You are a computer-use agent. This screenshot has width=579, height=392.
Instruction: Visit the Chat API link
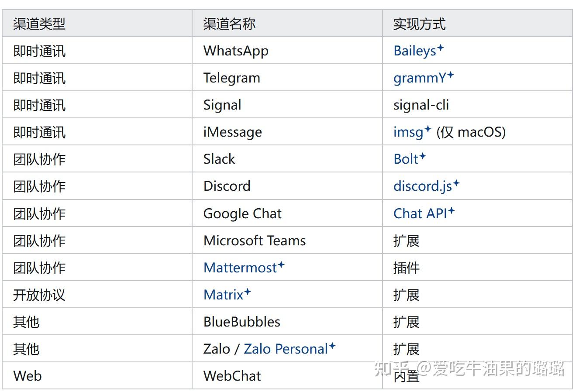tap(420, 213)
